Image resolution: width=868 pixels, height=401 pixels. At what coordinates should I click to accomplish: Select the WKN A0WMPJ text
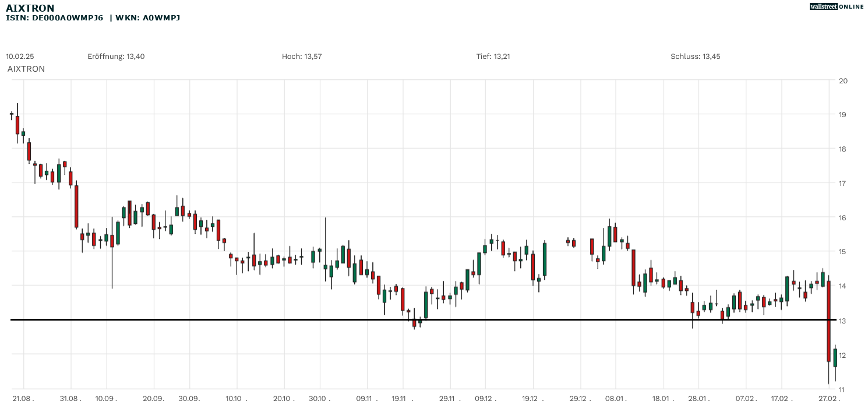tap(147, 18)
